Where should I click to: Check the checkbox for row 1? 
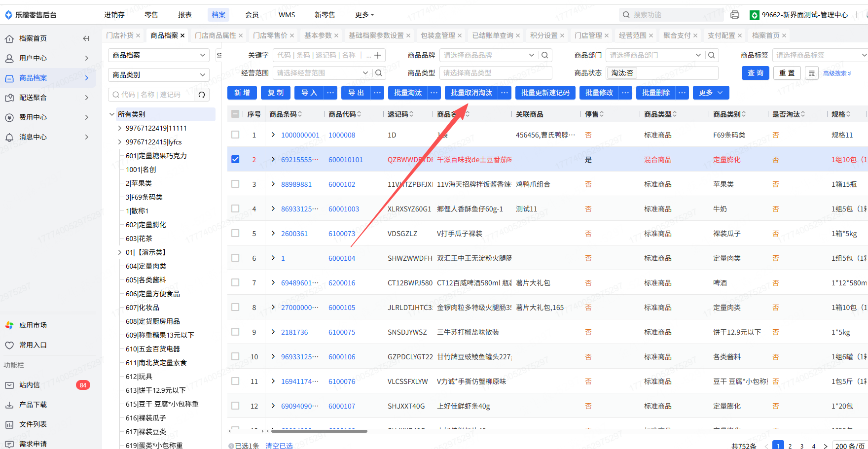tap(235, 135)
